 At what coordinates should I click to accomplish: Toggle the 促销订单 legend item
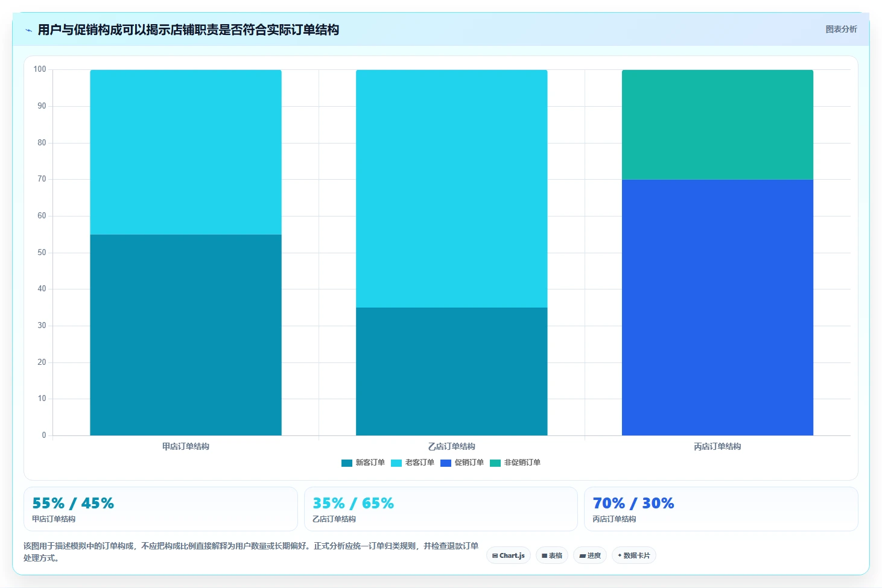coord(462,463)
